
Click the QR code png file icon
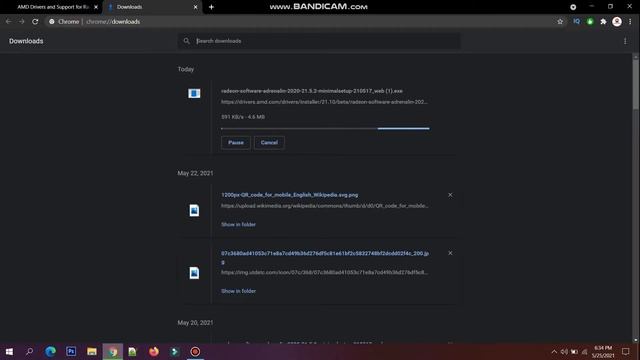pyautogui.click(x=194, y=210)
